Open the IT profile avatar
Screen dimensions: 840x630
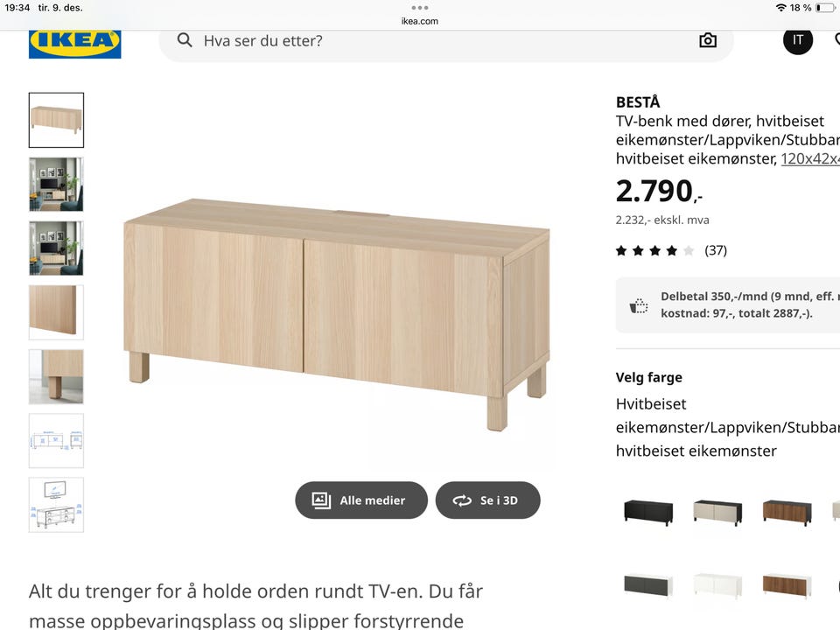tap(798, 40)
